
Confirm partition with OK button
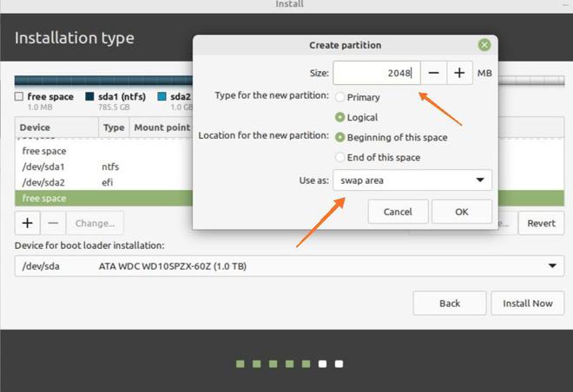pos(462,212)
